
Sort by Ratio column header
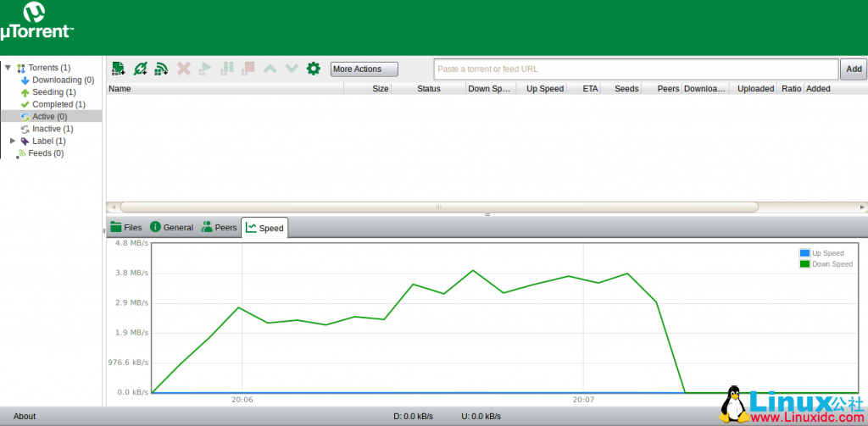coord(791,89)
